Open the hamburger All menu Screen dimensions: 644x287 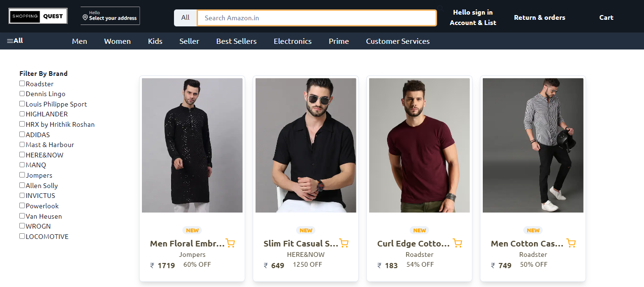pyautogui.click(x=15, y=41)
